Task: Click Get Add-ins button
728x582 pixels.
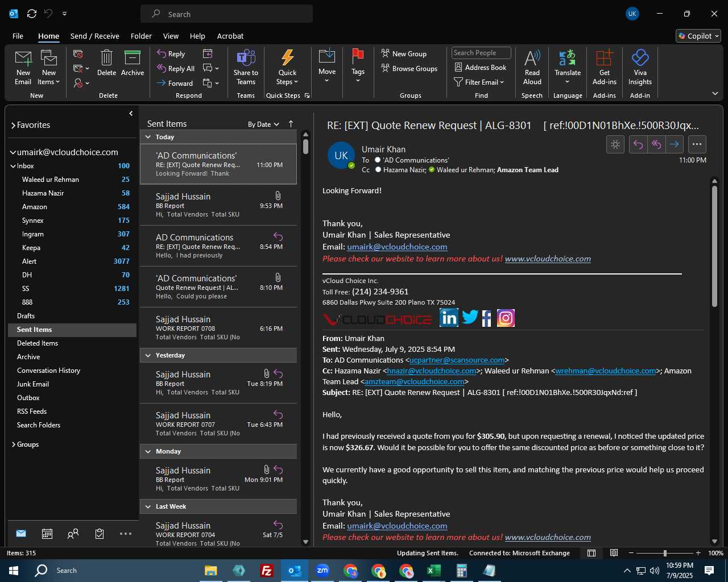Action: coord(605,68)
